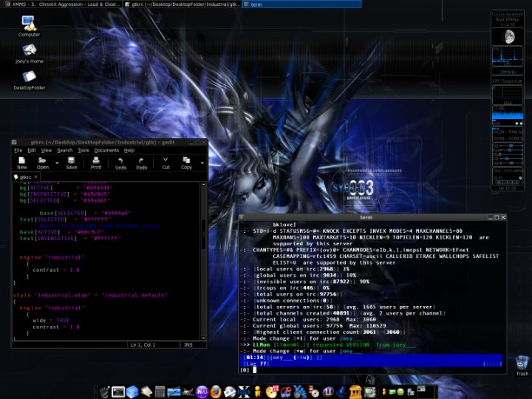Open the newspaper dock icon

coord(230,392)
